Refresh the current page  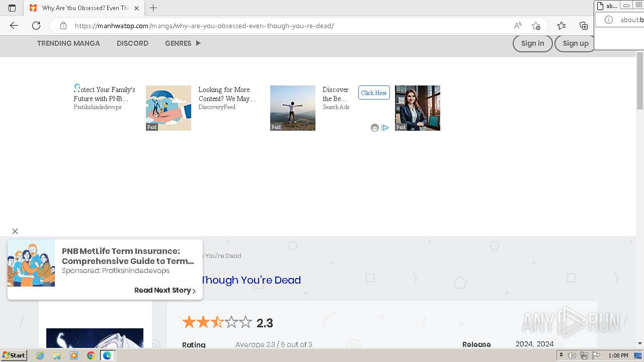(x=36, y=26)
